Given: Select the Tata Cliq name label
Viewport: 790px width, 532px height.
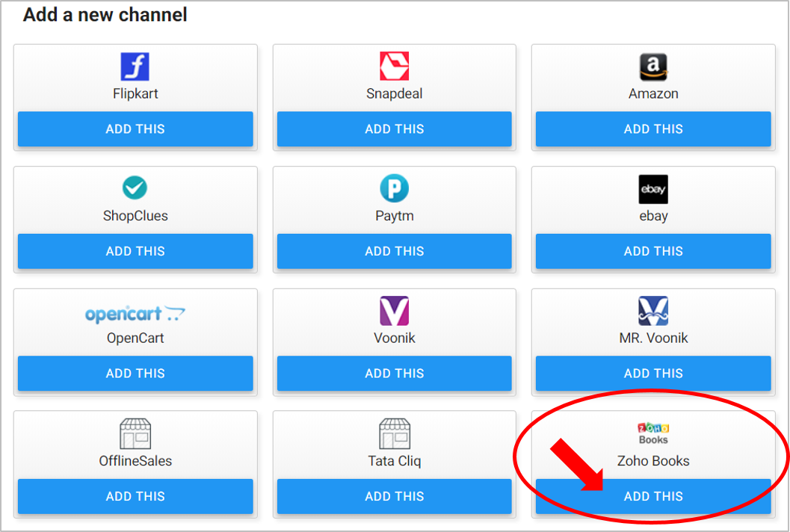Looking at the screenshot, I should click(394, 461).
